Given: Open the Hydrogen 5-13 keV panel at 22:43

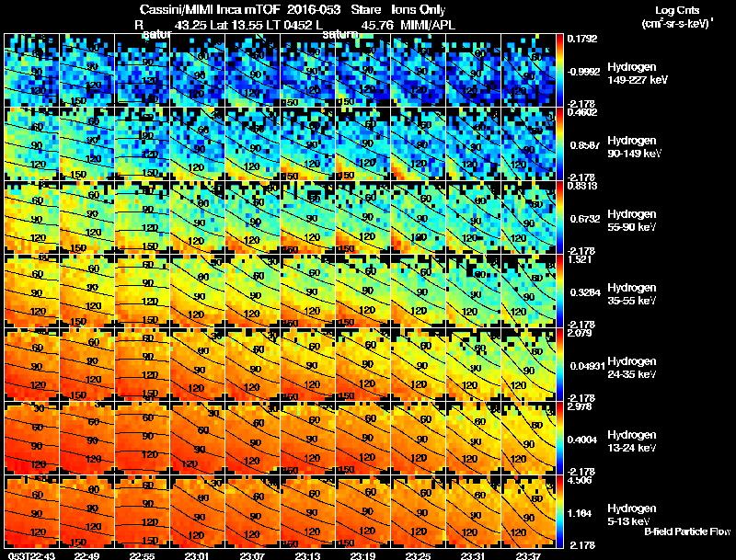Looking at the screenshot, I should pyautogui.click(x=31, y=511).
